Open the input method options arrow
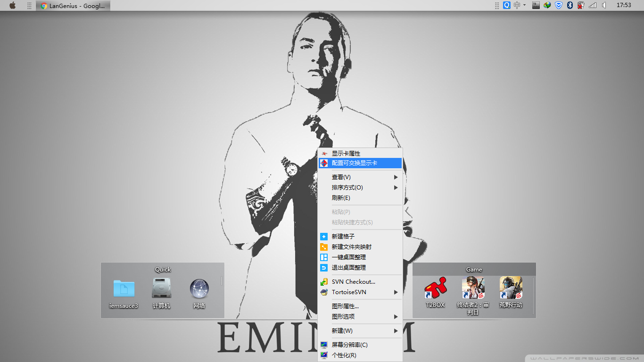This screenshot has height=362, width=644. pos(524,5)
